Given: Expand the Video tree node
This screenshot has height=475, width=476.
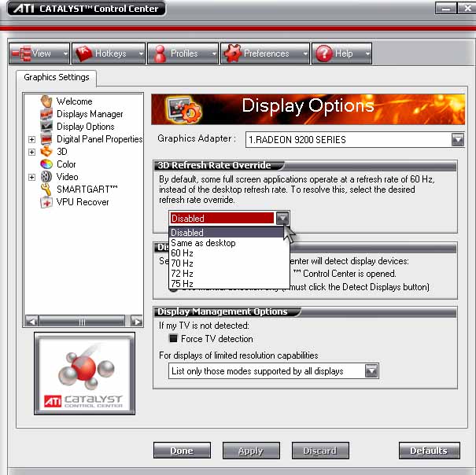Looking at the screenshot, I should (32, 177).
